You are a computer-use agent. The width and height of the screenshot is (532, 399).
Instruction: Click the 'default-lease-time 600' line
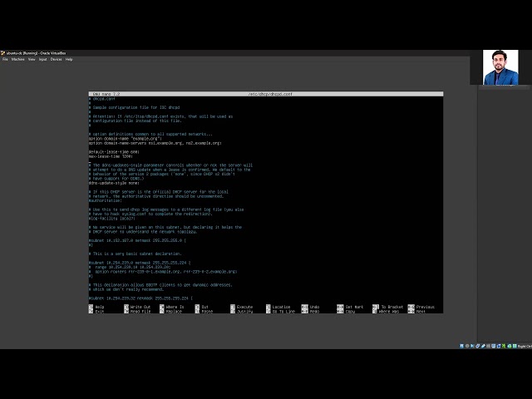click(x=115, y=151)
